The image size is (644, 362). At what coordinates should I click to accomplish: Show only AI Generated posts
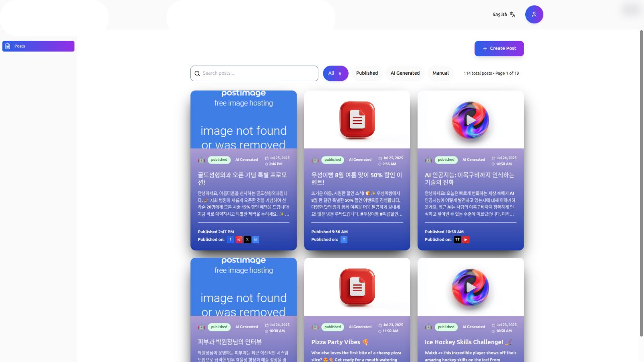coord(405,73)
